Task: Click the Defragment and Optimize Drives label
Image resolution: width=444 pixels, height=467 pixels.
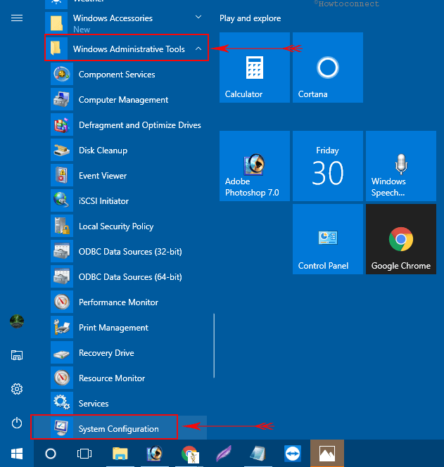Action: point(140,125)
